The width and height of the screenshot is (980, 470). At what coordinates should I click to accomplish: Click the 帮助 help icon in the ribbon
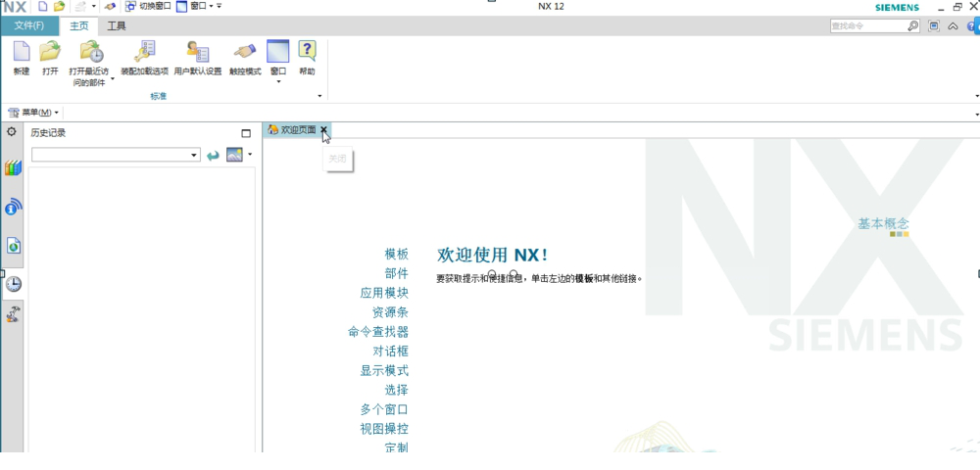point(307,51)
